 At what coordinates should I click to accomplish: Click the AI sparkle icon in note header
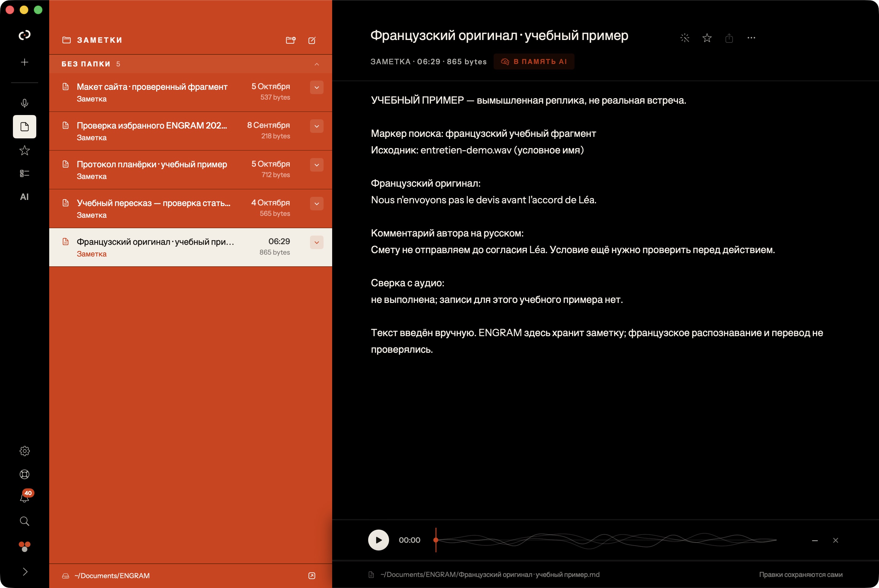tap(685, 38)
